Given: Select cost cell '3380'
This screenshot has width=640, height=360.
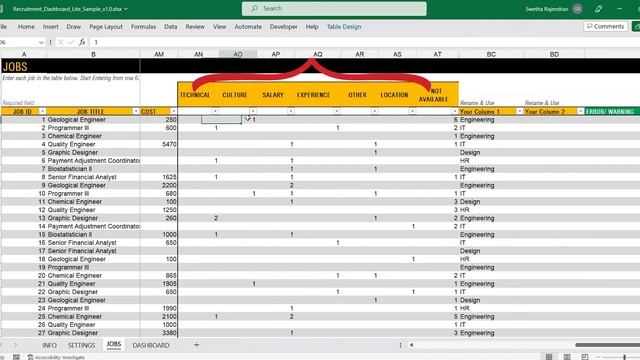Looking at the screenshot, I should pyautogui.click(x=159, y=333).
